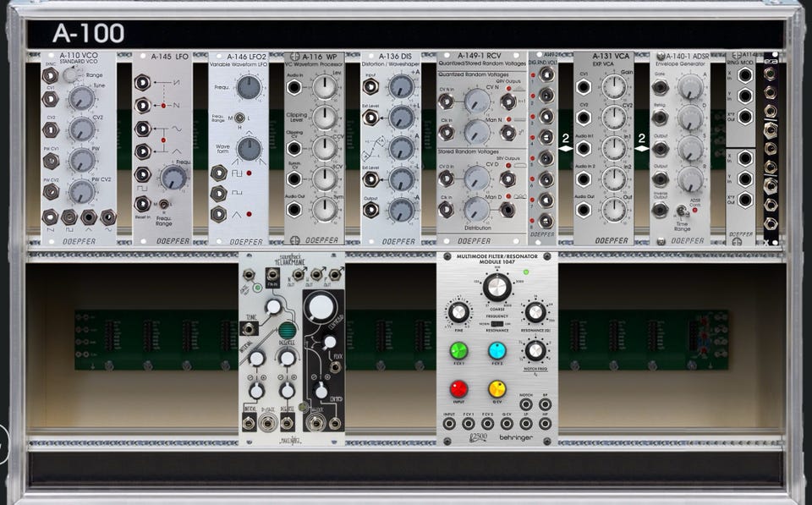The image size is (812, 505).
Task: Click the cyan F CV 2 knob
Action: (497, 351)
